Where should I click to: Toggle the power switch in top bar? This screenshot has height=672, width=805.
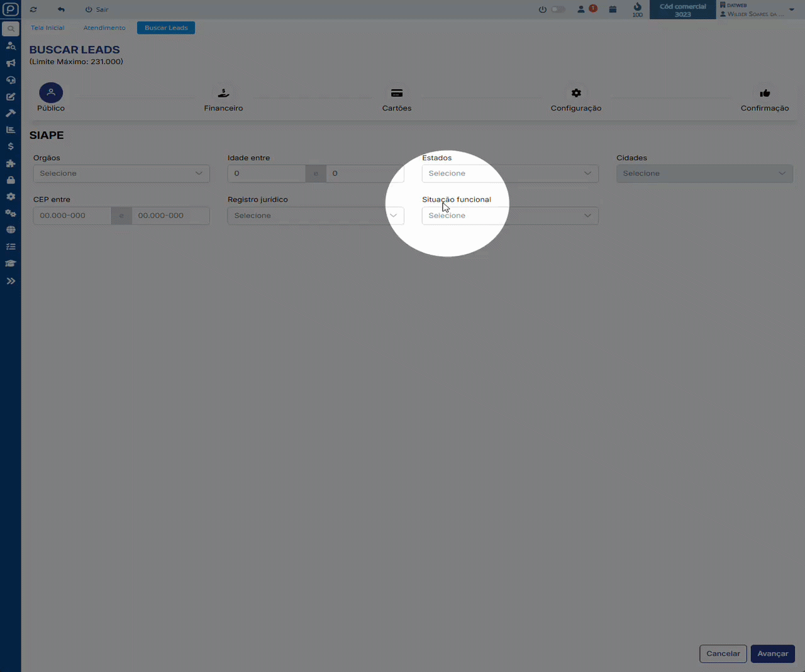[557, 9]
